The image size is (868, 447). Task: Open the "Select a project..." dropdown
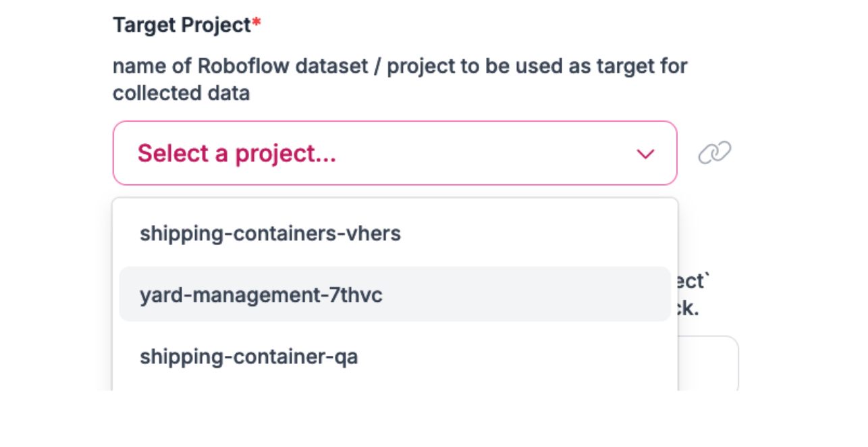coord(394,153)
